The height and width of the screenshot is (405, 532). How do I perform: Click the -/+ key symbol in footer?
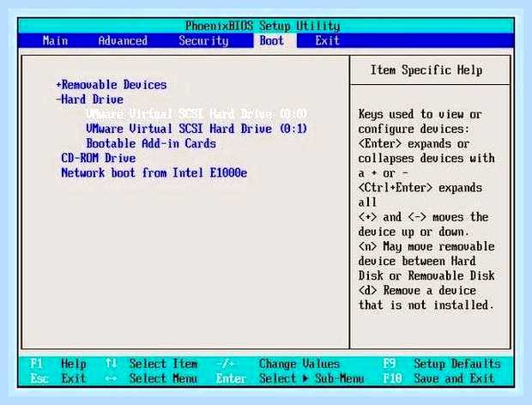click(226, 364)
